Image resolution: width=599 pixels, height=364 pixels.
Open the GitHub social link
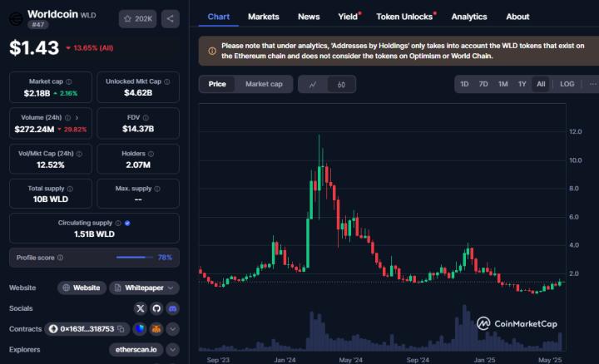click(x=156, y=308)
